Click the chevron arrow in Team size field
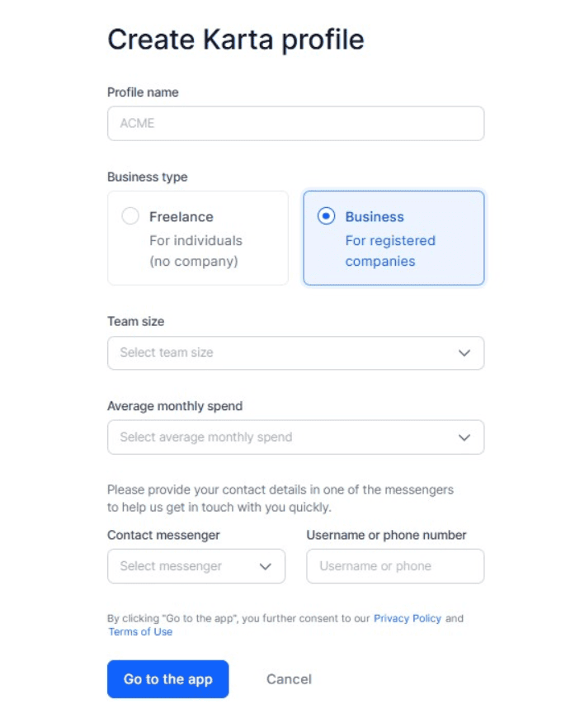 pyautogui.click(x=464, y=353)
